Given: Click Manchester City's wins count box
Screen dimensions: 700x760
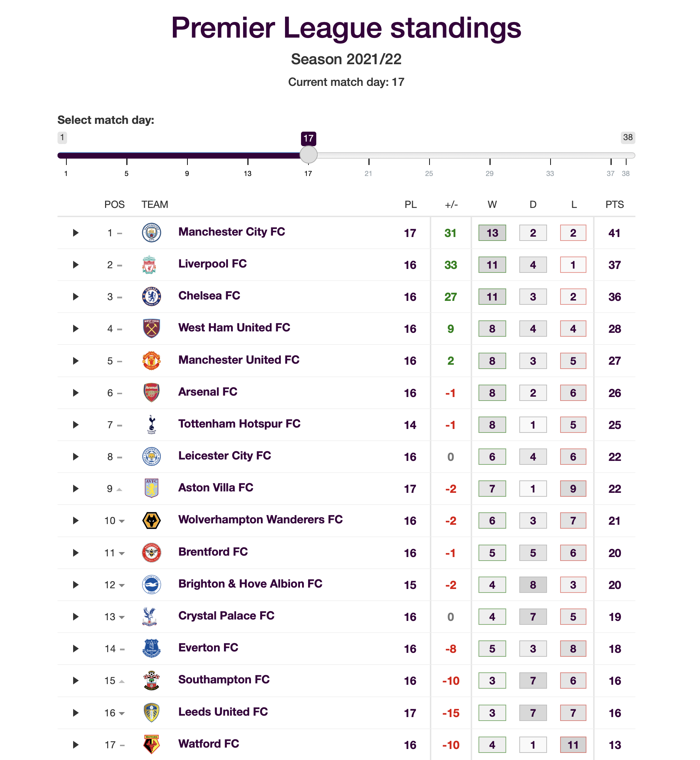Looking at the screenshot, I should click(x=492, y=232).
